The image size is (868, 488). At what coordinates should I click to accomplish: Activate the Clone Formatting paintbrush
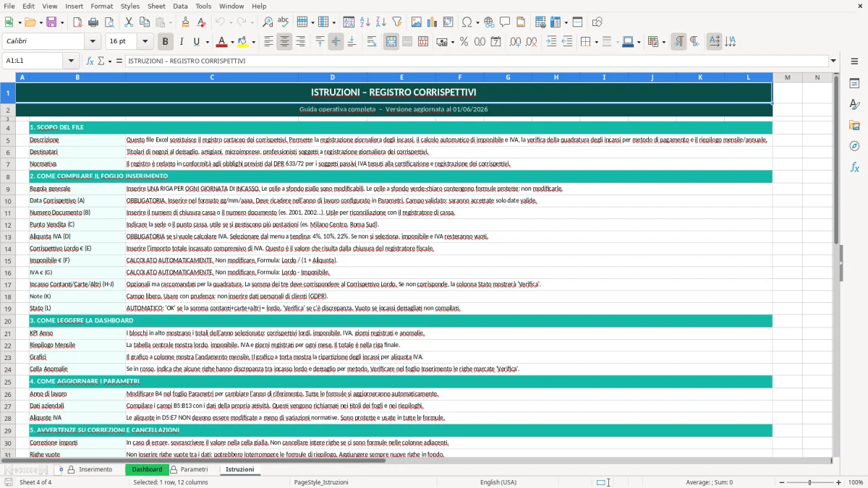(185, 22)
